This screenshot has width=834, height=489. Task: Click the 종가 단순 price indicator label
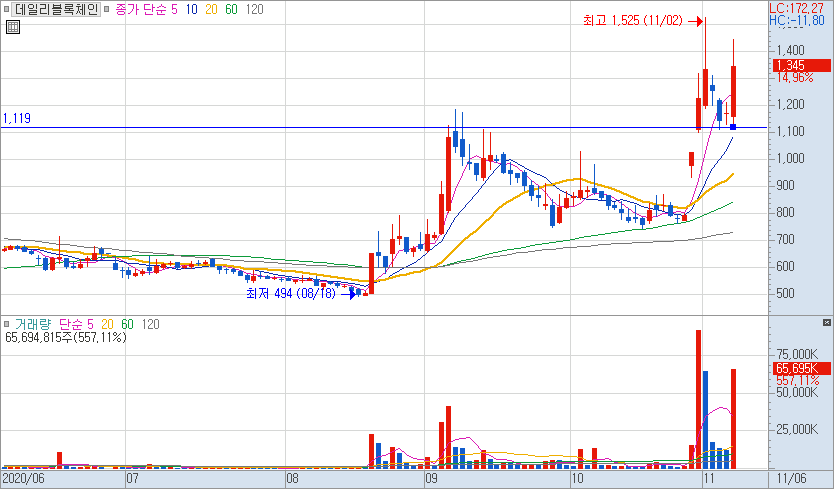[140, 10]
